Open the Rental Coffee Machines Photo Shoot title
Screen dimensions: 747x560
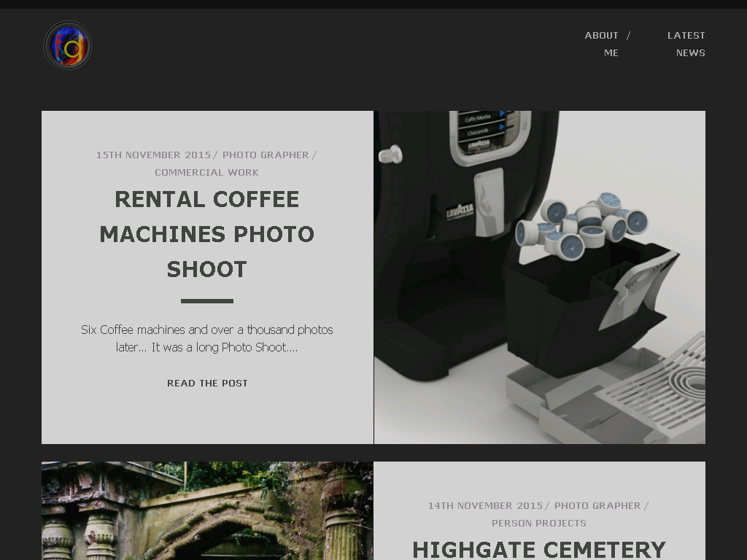point(206,234)
